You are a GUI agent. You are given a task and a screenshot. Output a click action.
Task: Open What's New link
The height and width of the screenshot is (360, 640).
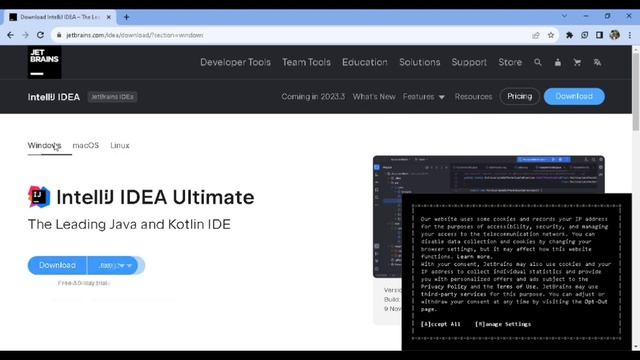point(374,97)
